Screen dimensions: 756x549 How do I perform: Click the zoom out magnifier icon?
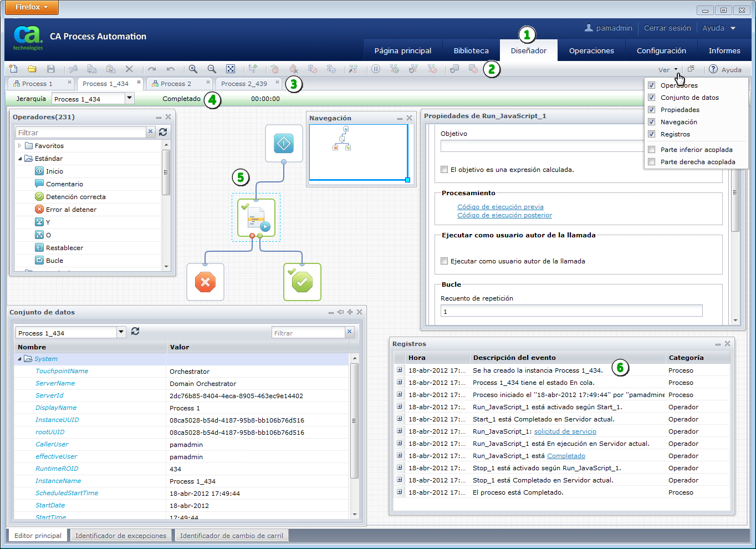tap(212, 69)
